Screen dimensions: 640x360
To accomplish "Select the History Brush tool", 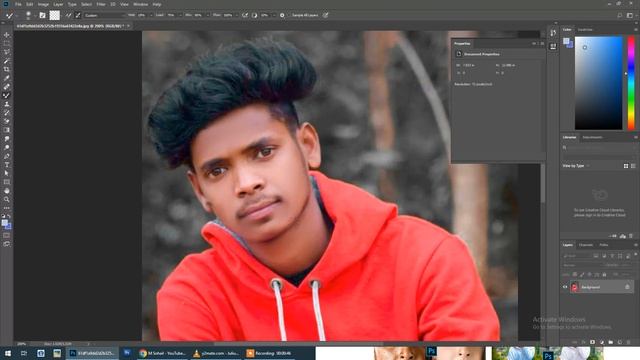I will pos(7,113).
